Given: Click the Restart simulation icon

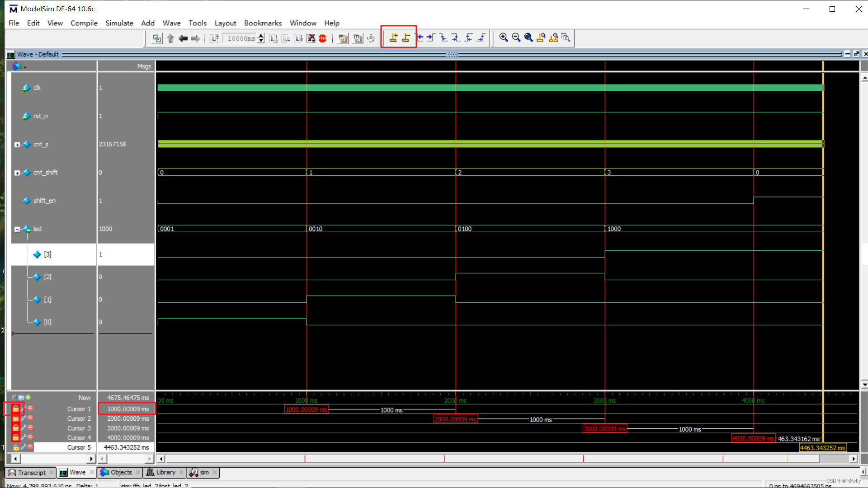Looking at the screenshot, I should (214, 38).
